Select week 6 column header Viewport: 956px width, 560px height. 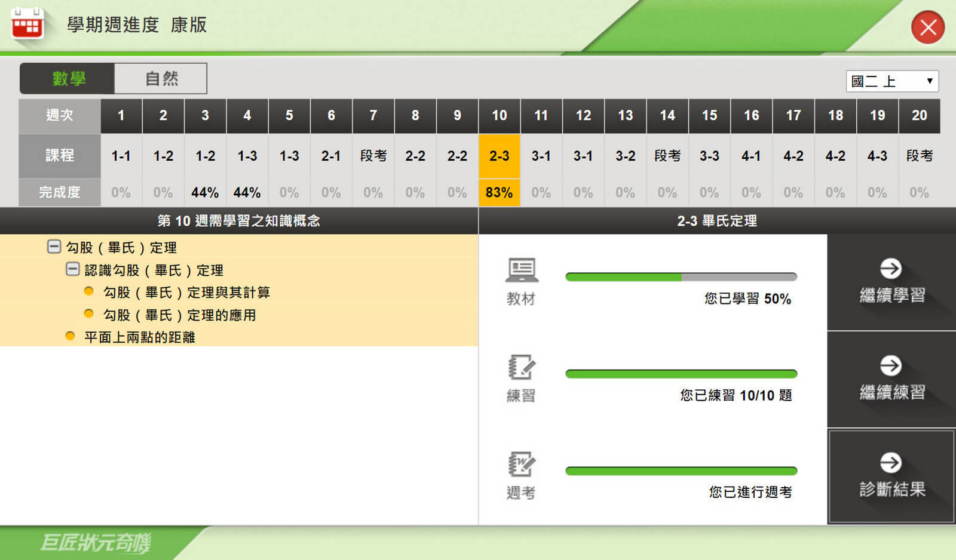[331, 116]
